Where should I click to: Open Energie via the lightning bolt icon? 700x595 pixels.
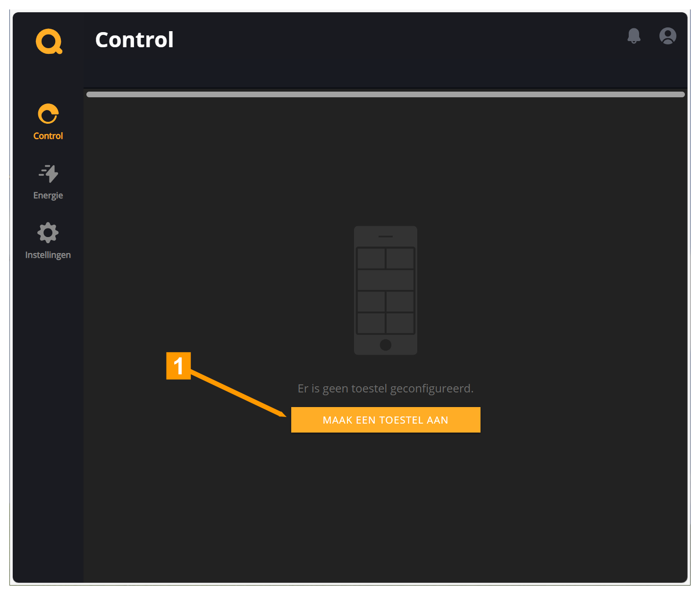point(48,173)
